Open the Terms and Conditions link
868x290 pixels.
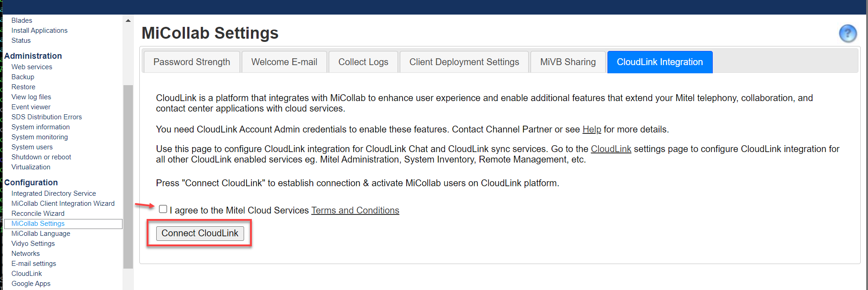click(x=355, y=210)
